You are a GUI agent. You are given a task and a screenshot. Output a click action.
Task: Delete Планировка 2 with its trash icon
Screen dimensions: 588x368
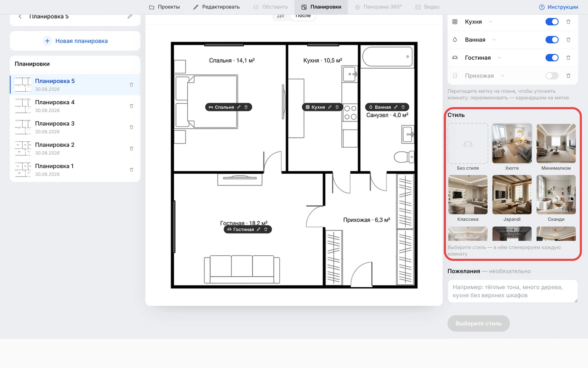pyautogui.click(x=131, y=148)
